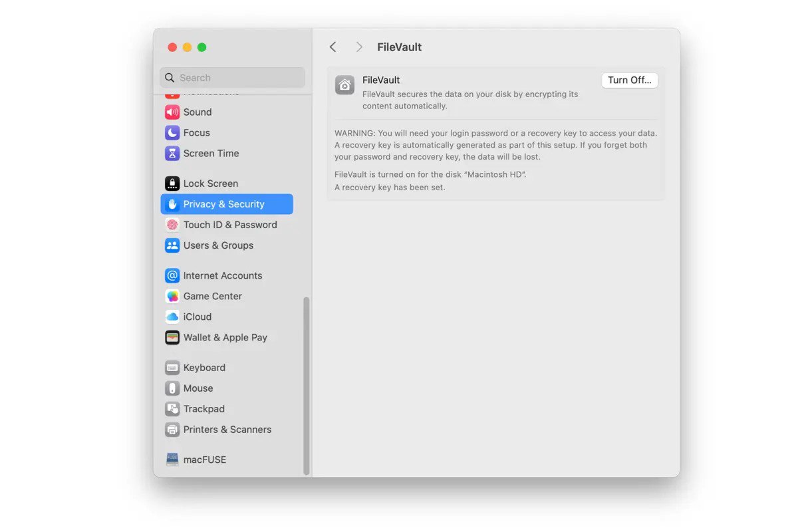The image size is (798, 532).
Task: Open iCloud label in sidebar
Action: [198, 317]
